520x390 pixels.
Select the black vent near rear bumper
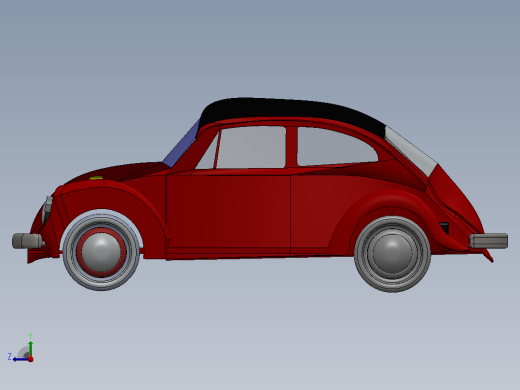pos(444,228)
